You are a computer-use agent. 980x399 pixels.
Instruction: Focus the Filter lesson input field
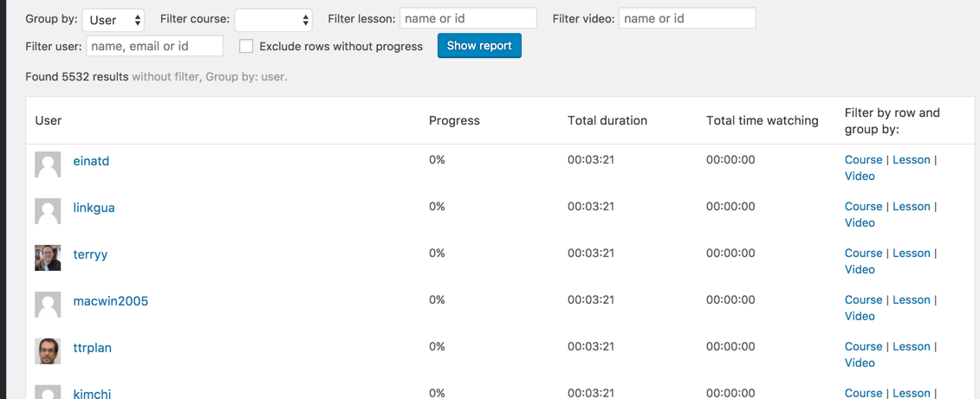pyautogui.click(x=468, y=18)
